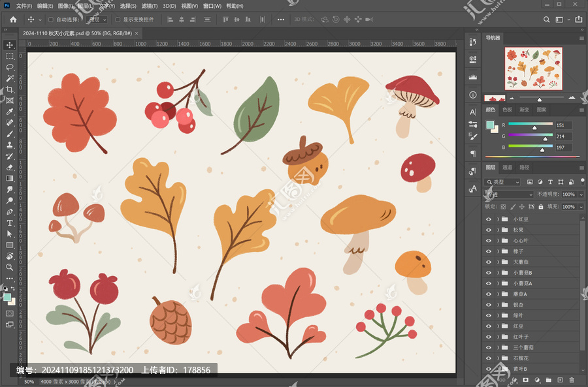
Task: Expand the 小蘑菇B layer group
Action: [498, 273]
